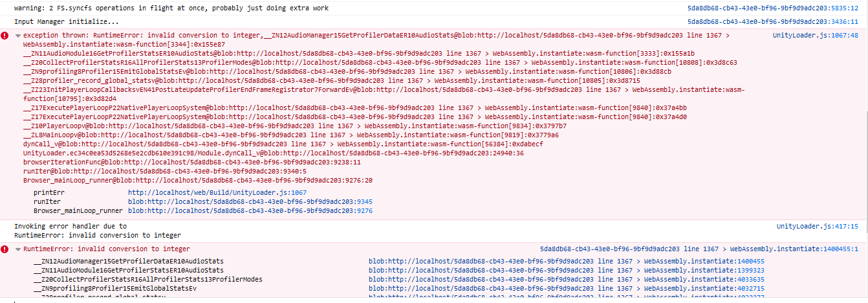Image resolution: width=868 pixels, height=303 pixels.
Task: Open source link ending 3436:11
Action: 773,21
